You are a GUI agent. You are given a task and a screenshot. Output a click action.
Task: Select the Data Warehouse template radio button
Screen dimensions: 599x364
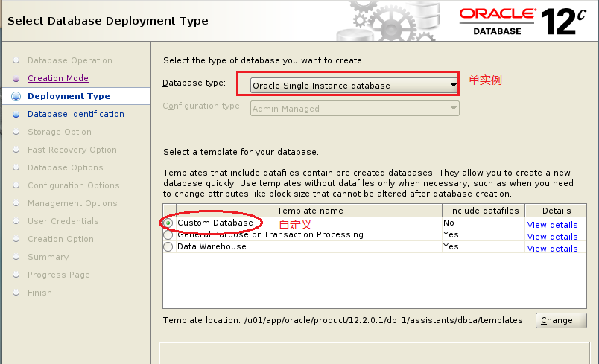click(168, 247)
